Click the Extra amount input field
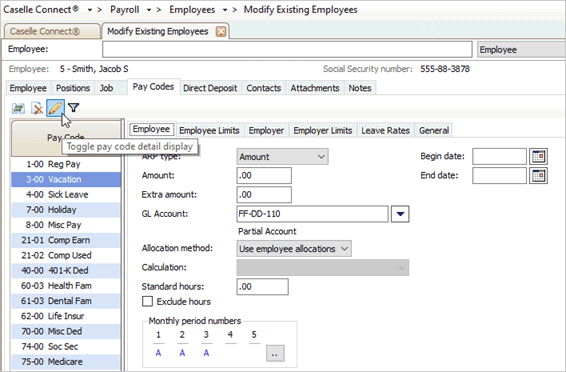 point(264,195)
